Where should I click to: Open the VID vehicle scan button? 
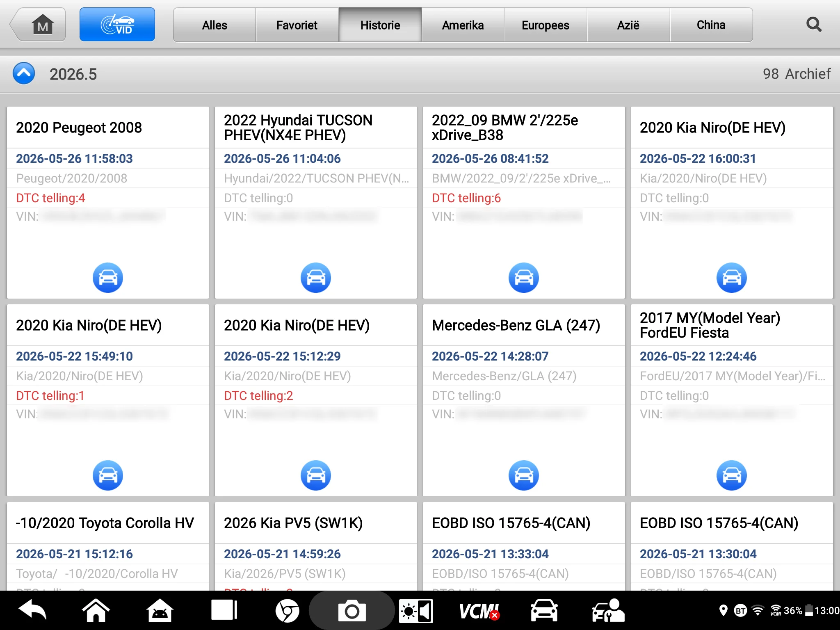[x=117, y=25]
